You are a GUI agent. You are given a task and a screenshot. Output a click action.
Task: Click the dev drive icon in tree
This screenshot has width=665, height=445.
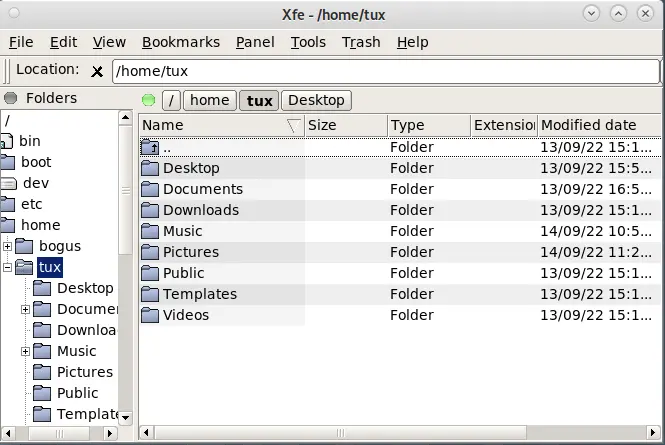tap(9, 183)
